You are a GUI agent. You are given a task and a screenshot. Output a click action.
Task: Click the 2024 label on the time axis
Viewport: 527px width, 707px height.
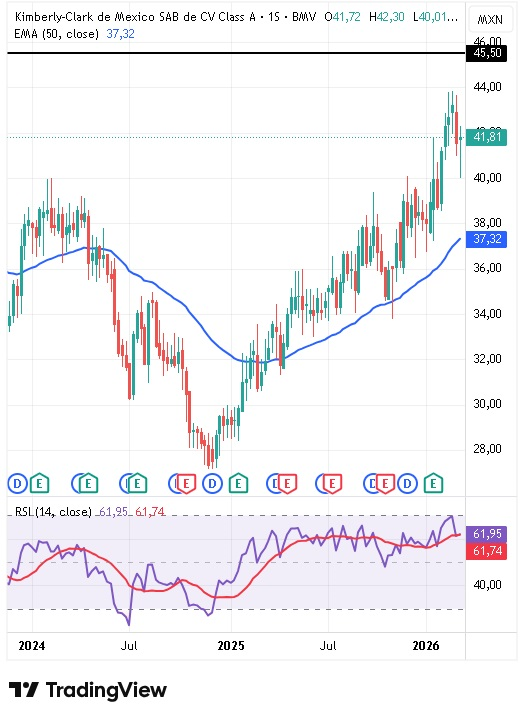[x=32, y=646]
